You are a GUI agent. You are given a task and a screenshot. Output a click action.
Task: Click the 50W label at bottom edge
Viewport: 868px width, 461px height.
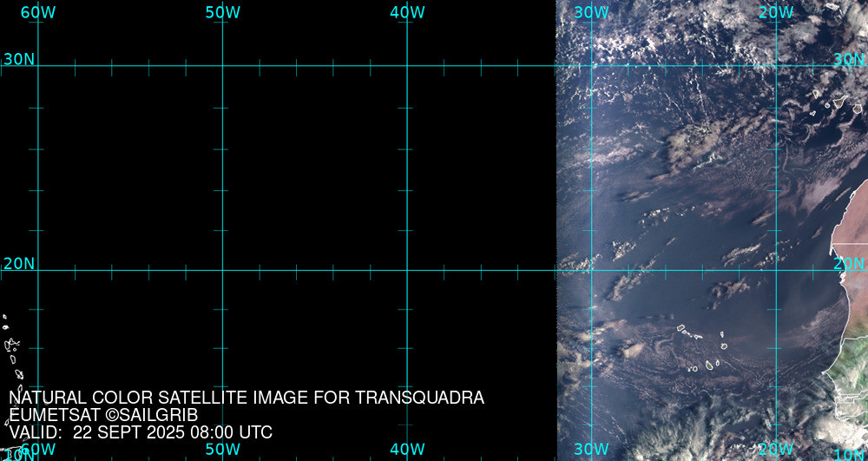[222, 450]
